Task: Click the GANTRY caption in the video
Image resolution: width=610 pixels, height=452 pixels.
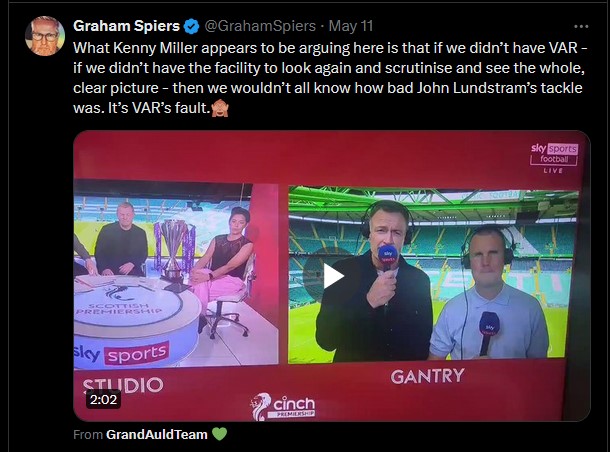Action: pos(428,376)
